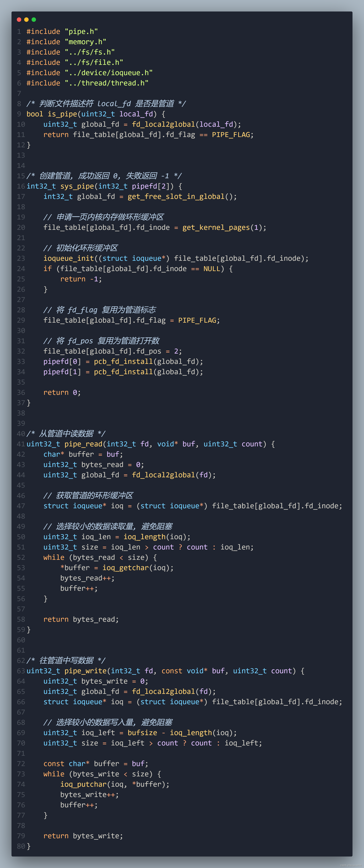The height and width of the screenshot is (868, 364).
Task: Click the struct ioqueue* ioq line in pipe_read
Action: click(193, 506)
